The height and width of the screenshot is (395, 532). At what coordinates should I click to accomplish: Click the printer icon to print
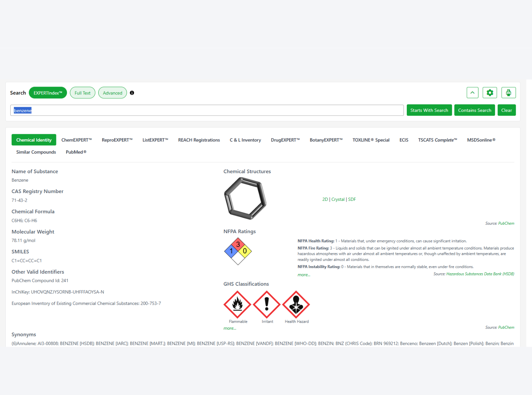tap(508, 93)
